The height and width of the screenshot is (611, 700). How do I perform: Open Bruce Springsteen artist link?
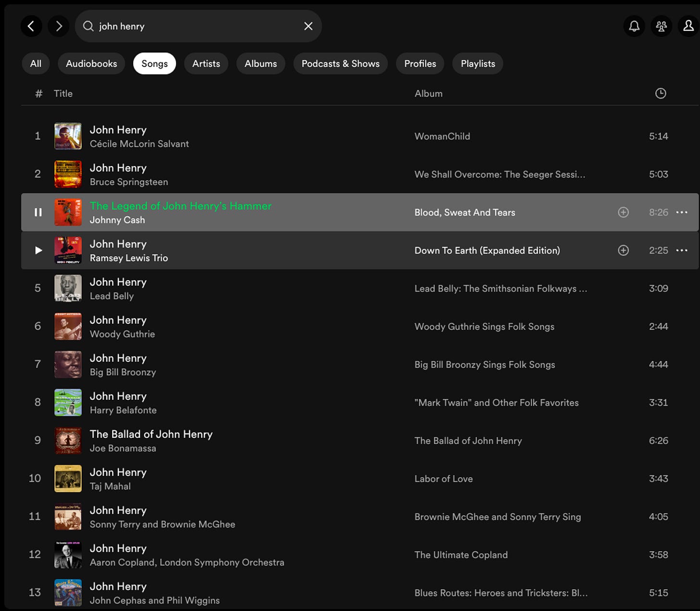coord(129,182)
